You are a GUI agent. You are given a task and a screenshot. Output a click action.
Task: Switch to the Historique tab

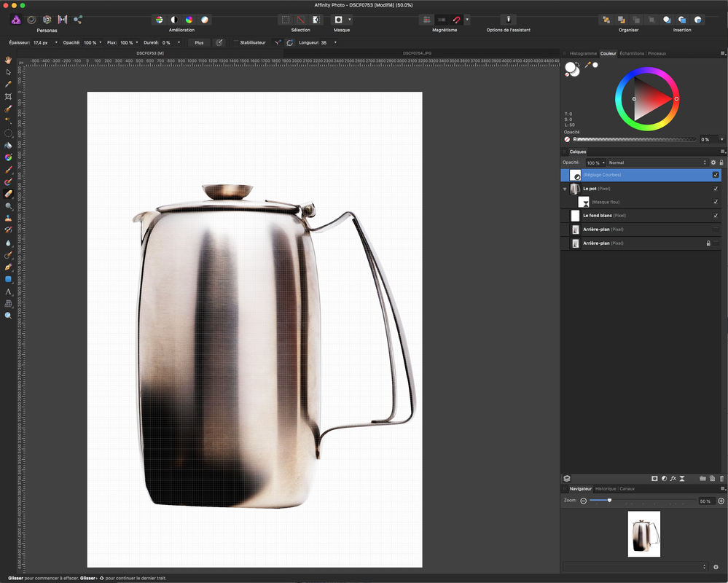(606, 488)
